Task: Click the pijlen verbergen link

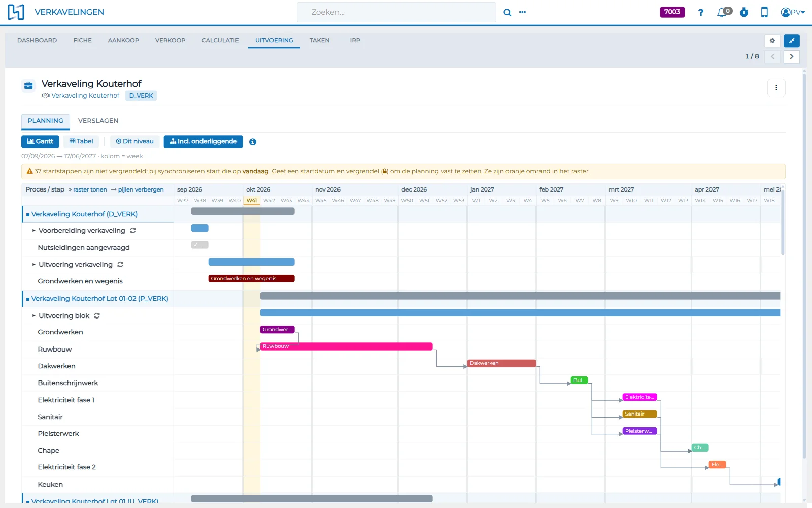Action: [141, 190]
